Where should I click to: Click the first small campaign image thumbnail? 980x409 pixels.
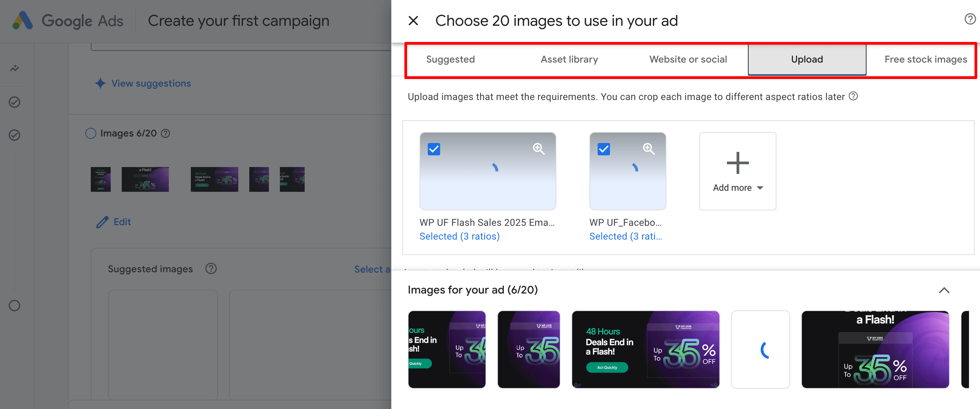[100, 179]
